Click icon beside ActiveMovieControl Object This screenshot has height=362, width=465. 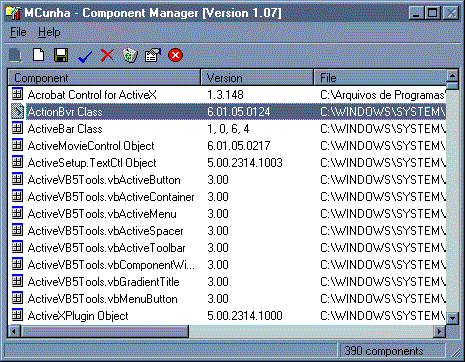(17, 145)
